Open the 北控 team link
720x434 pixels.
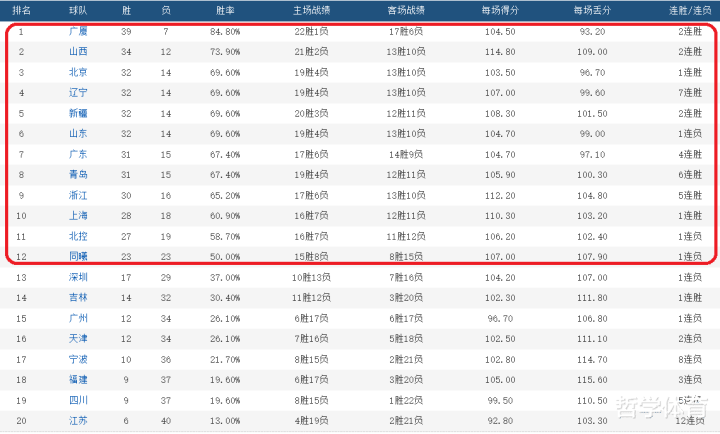pos(78,237)
